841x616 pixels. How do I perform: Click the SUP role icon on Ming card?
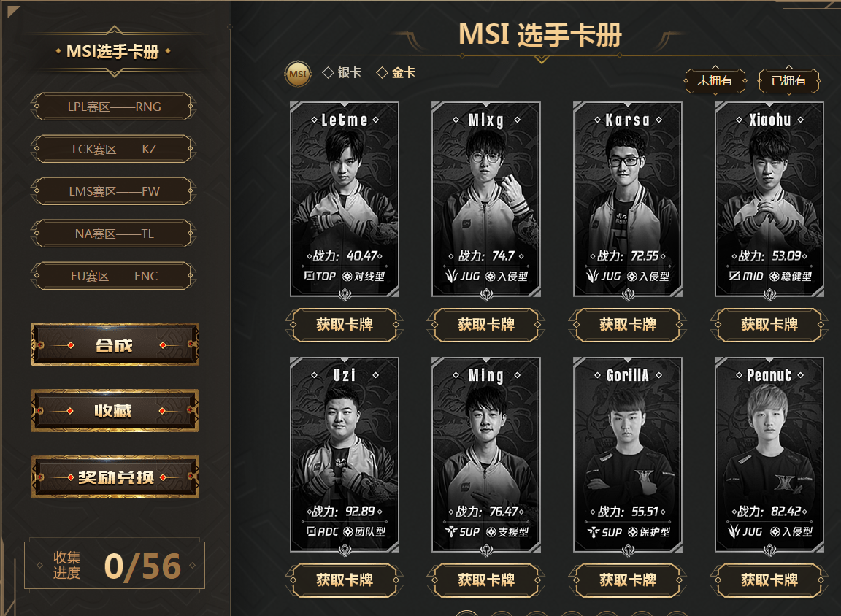[x=451, y=531]
